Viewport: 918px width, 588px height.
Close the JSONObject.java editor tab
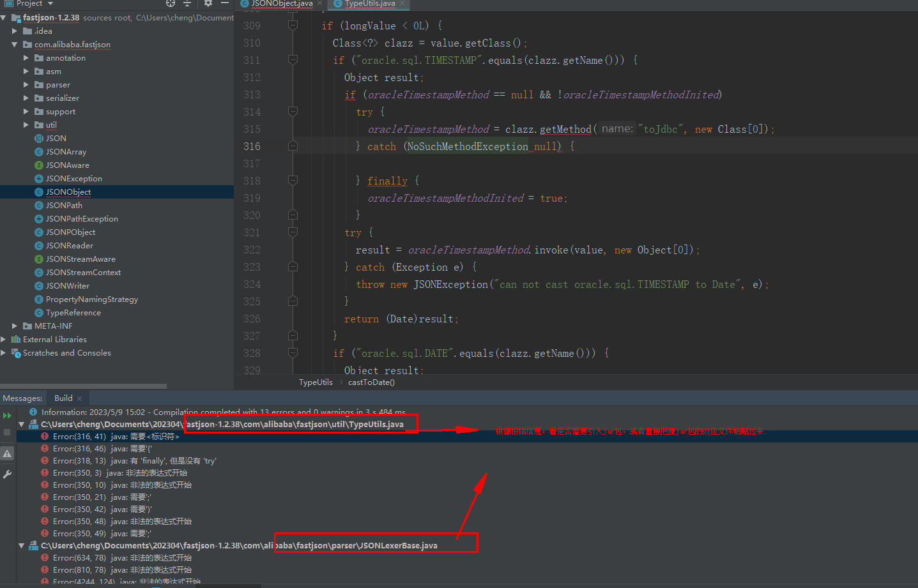tap(319, 3)
